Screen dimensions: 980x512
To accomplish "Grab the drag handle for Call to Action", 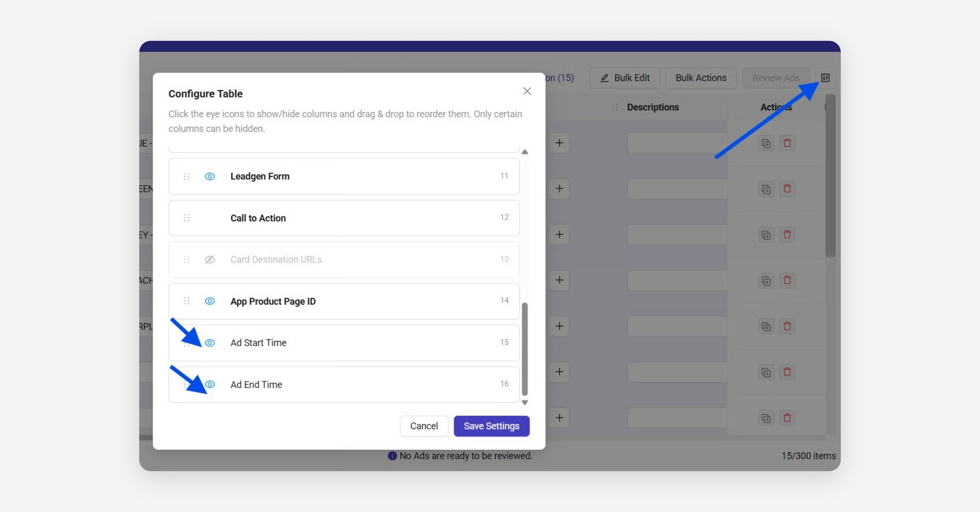I will (187, 218).
